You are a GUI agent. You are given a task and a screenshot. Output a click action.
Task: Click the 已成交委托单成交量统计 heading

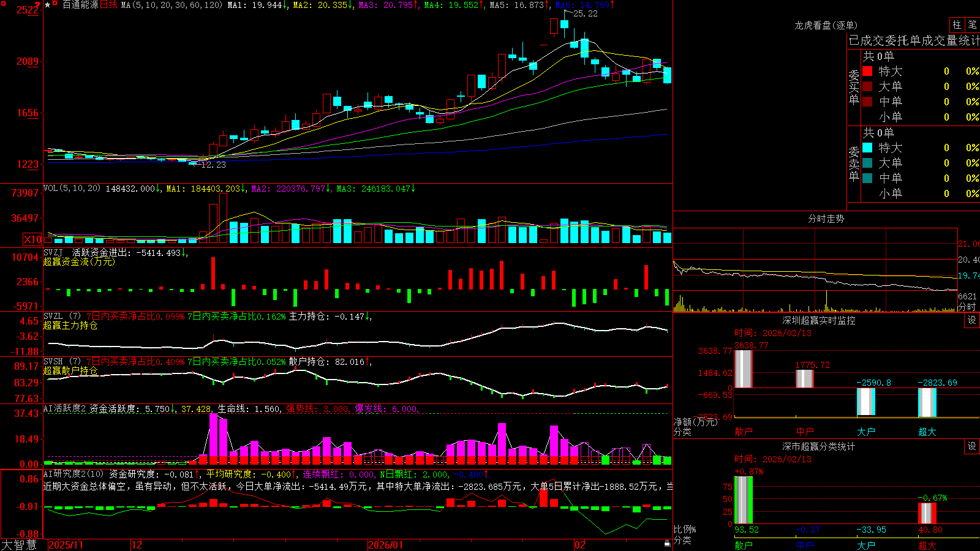point(914,40)
